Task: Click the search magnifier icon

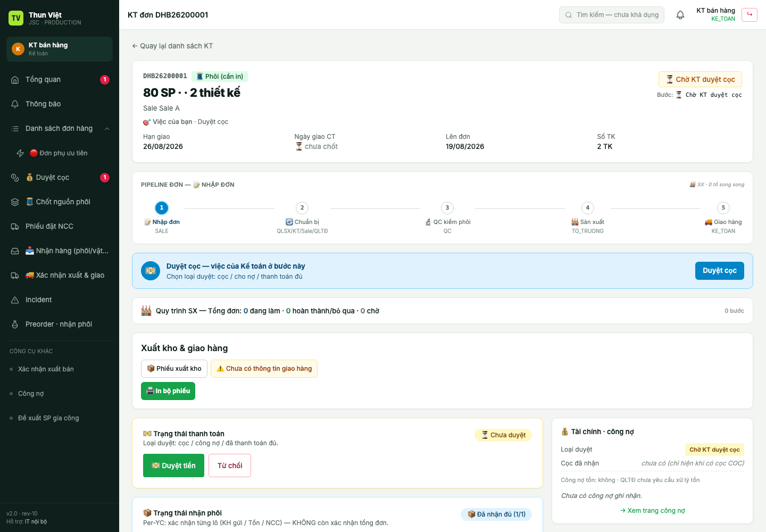Action: point(569,15)
